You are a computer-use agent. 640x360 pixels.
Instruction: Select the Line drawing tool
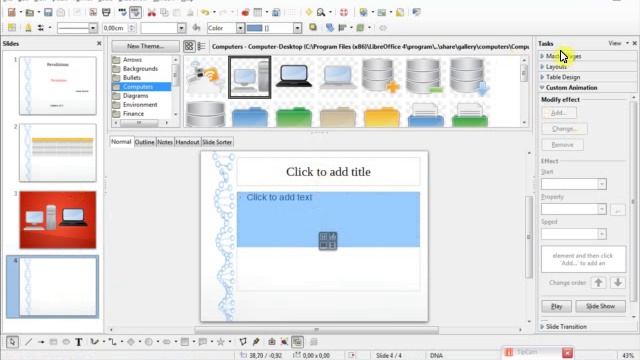(28, 342)
